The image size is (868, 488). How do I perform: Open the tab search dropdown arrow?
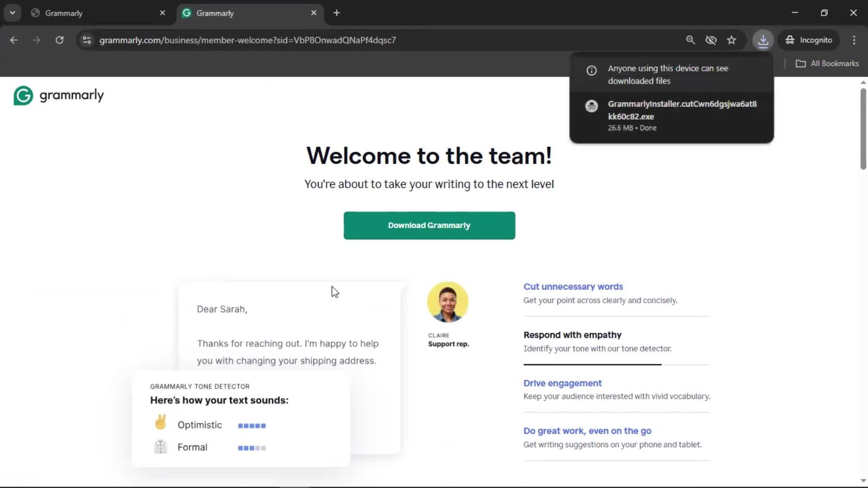[x=12, y=13]
